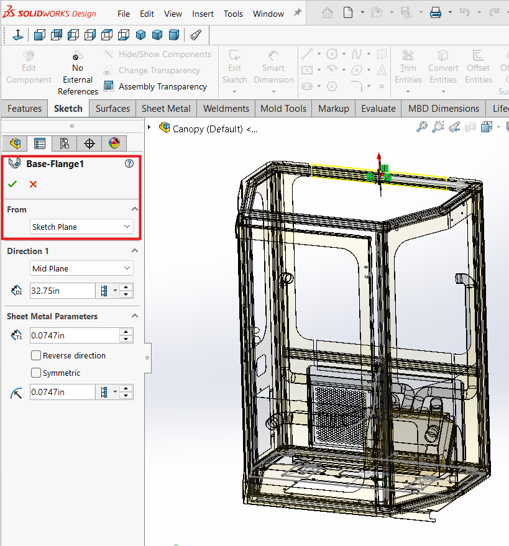Switch to the Sheet Metal tab

tap(166, 109)
